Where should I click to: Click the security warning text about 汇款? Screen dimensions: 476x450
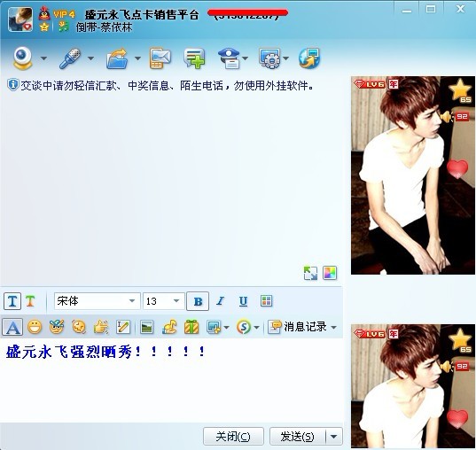coord(167,86)
